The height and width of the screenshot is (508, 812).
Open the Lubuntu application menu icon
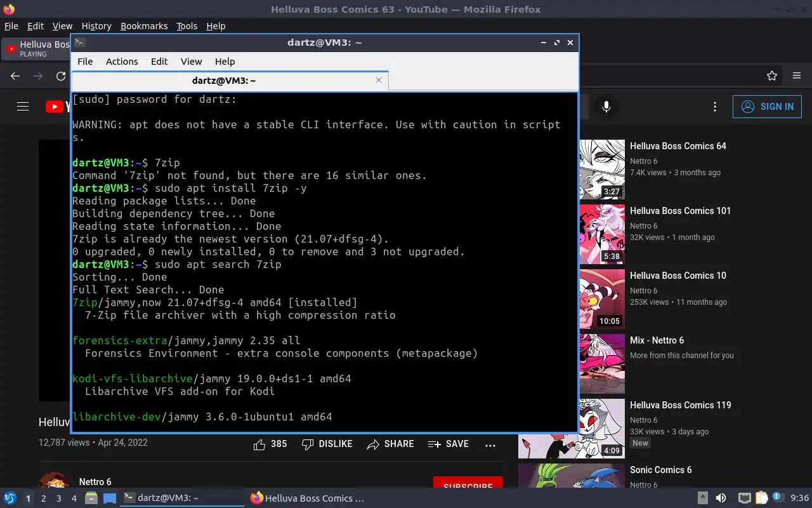tap(10, 498)
